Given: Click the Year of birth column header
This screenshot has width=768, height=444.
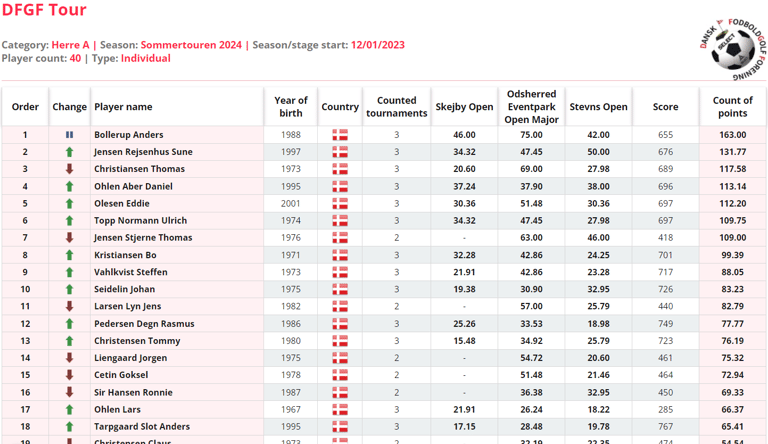Looking at the screenshot, I should click(x=291, y=107).
